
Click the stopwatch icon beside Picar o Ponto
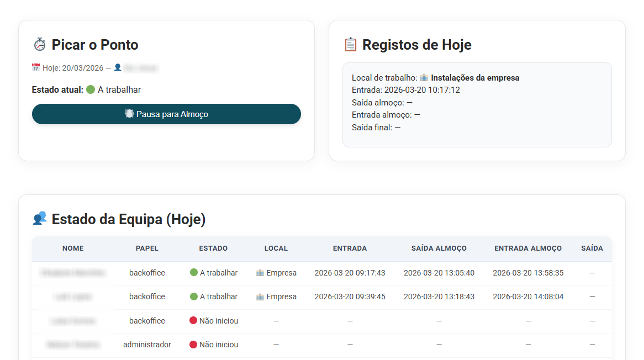point(40,45)
